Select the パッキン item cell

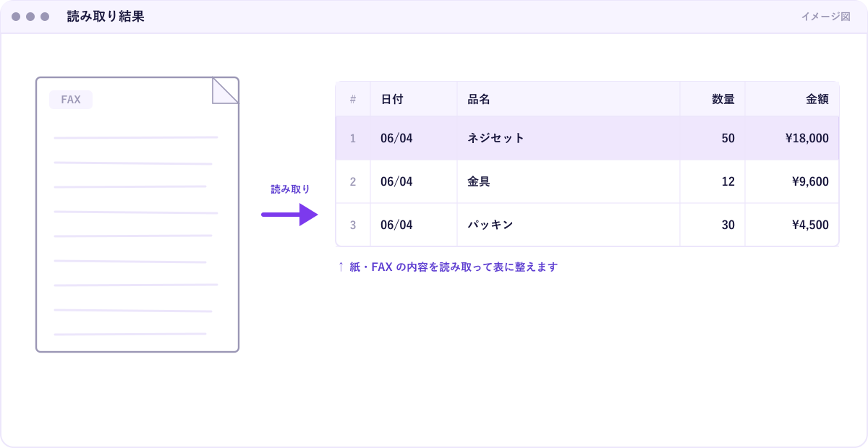[x=569, y=225]
